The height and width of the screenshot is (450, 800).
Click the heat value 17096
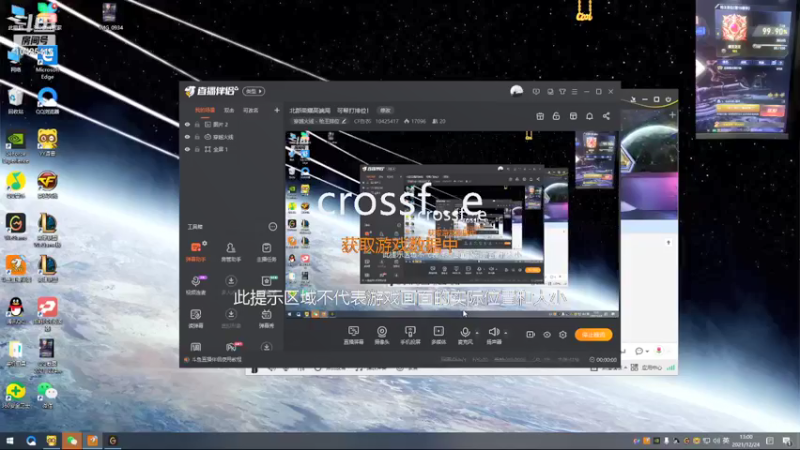point(418,121)
